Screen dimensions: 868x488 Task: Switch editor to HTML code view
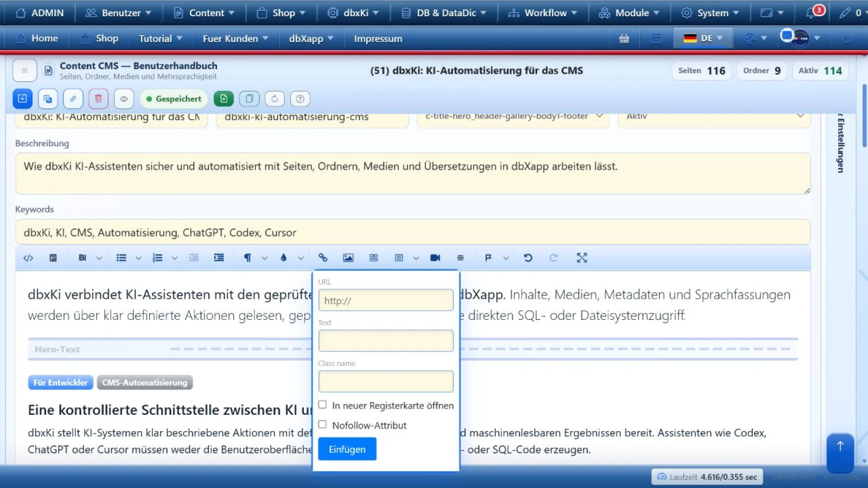[28, 258]
